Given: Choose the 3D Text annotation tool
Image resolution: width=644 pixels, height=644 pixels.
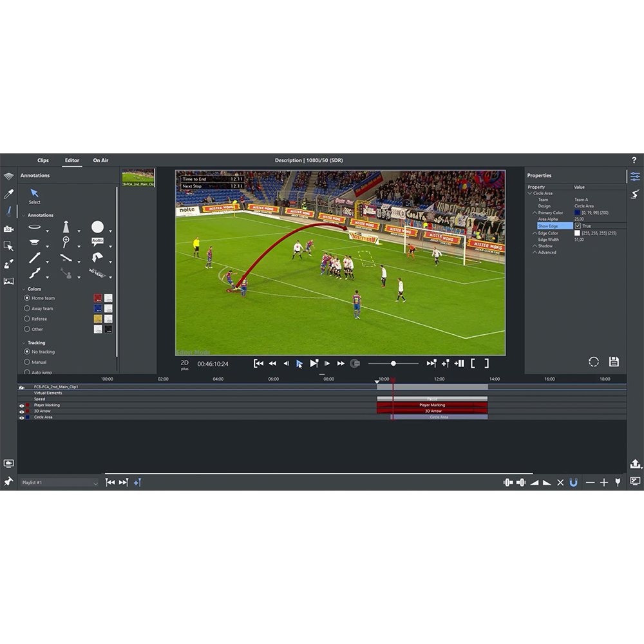Looking at the screenshot, I should [x=97, y=272].
